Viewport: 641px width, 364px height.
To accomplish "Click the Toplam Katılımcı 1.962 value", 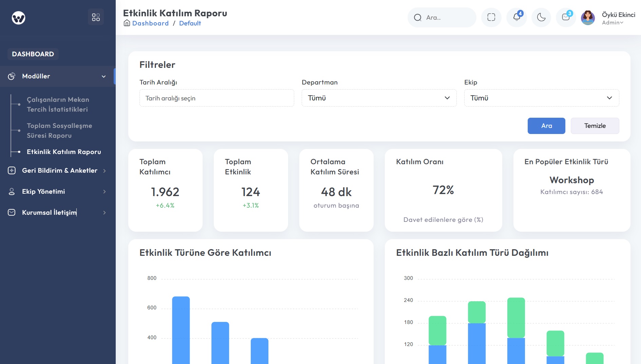I will tap(165, 192).
